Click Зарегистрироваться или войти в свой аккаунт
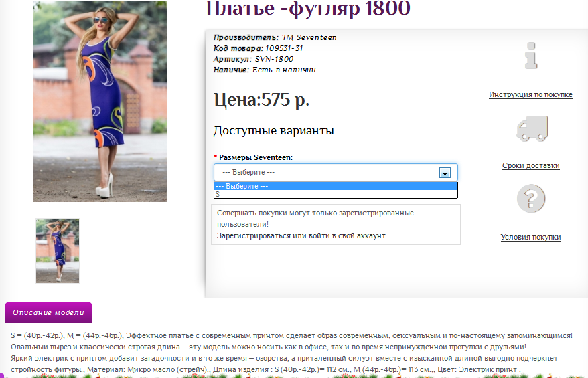This screenshot has height=378, width=588. tap(301, 235)
